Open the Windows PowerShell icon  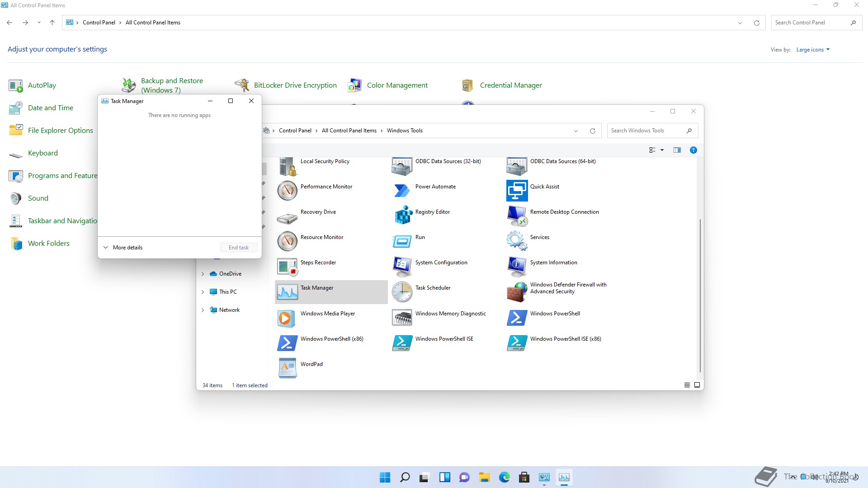pyautogui.click(x=517, y=318)
